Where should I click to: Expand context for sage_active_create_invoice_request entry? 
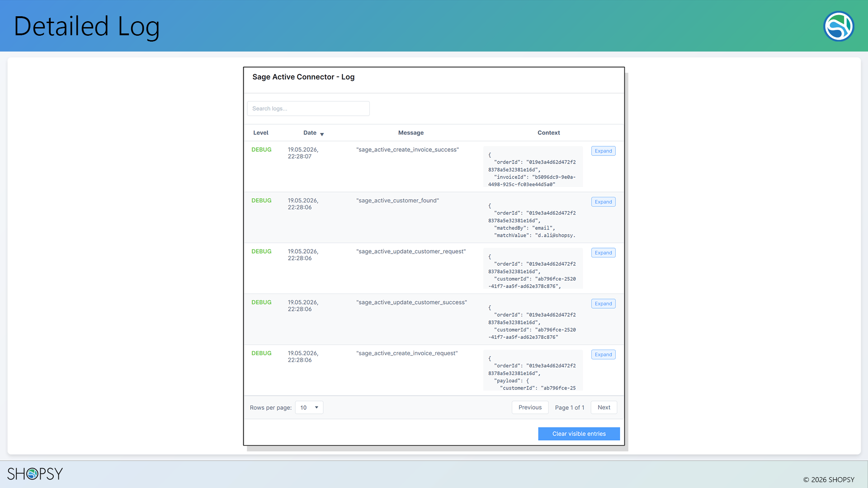pyautogui.click(x=603, y=355)
